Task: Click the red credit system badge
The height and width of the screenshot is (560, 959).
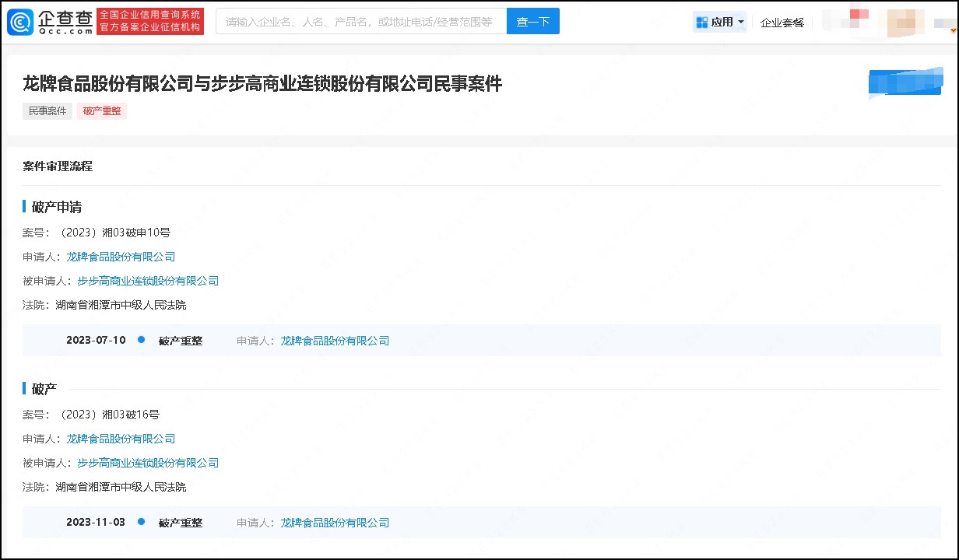Action: click(x=150, y=22)
